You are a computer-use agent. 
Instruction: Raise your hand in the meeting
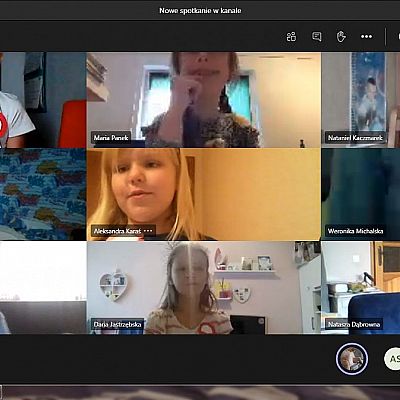click(x=341, y=36)
